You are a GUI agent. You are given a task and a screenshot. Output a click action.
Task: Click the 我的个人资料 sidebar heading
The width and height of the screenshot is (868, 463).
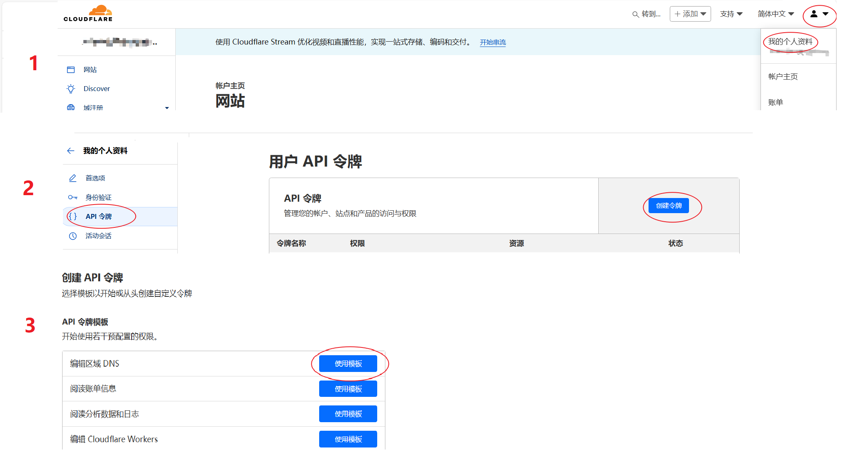coord(105,151)
